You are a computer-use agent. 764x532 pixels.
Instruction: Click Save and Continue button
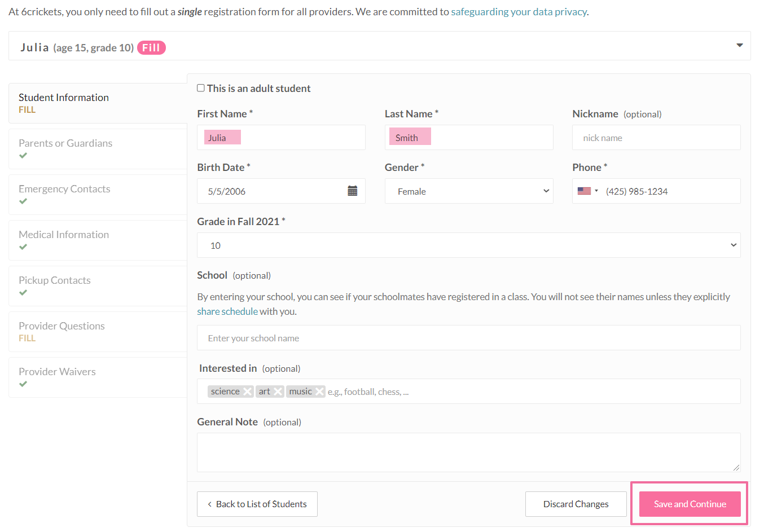point(690,504)
